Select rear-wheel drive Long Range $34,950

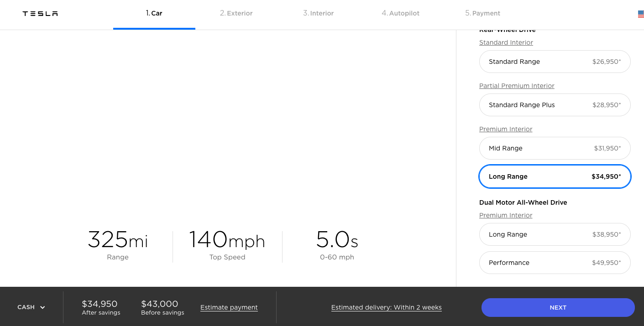pyautogui.click(x=555, y=176)
